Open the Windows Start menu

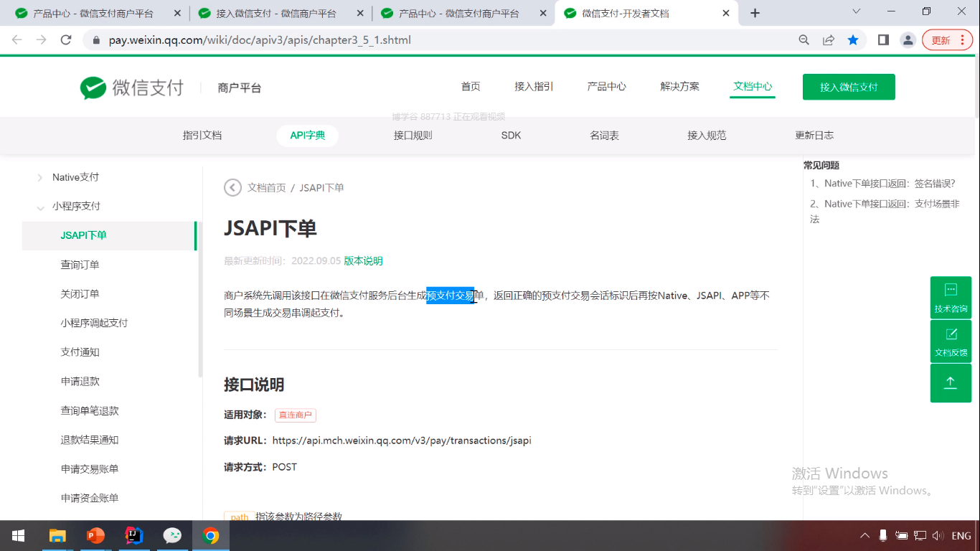pos(18,535)
